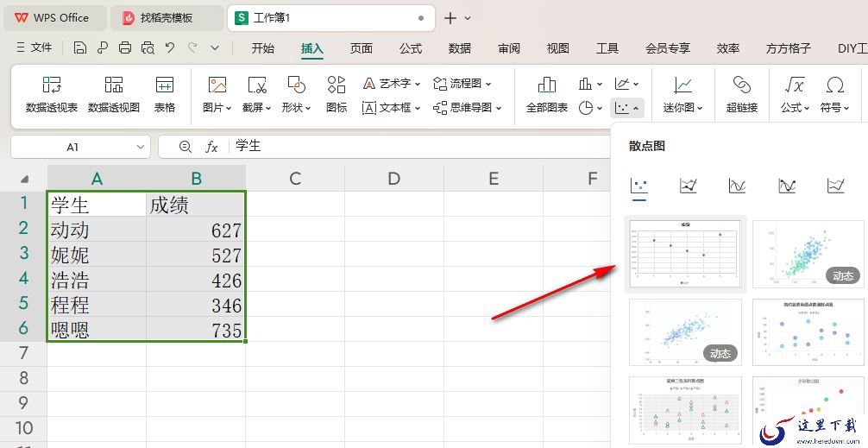Click the fx insert function icon
Screen dimensions: 868x448
coord(211,147)
